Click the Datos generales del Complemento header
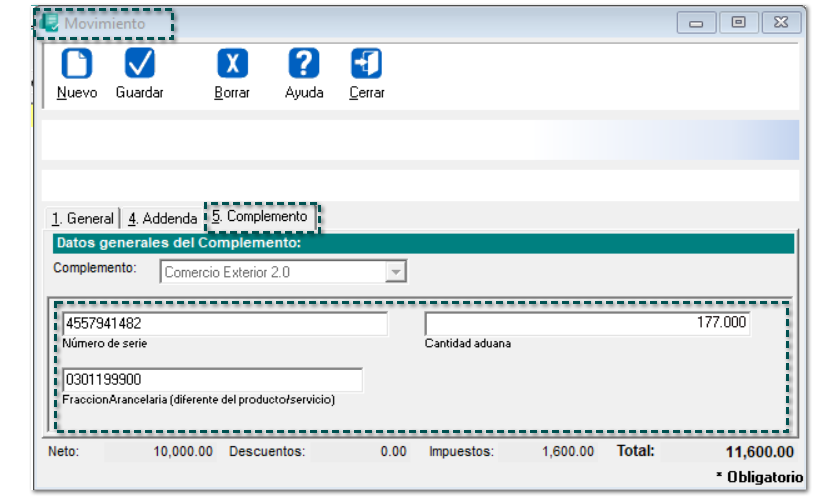Screen dimensions: 815x499 (x=424, y=243)
